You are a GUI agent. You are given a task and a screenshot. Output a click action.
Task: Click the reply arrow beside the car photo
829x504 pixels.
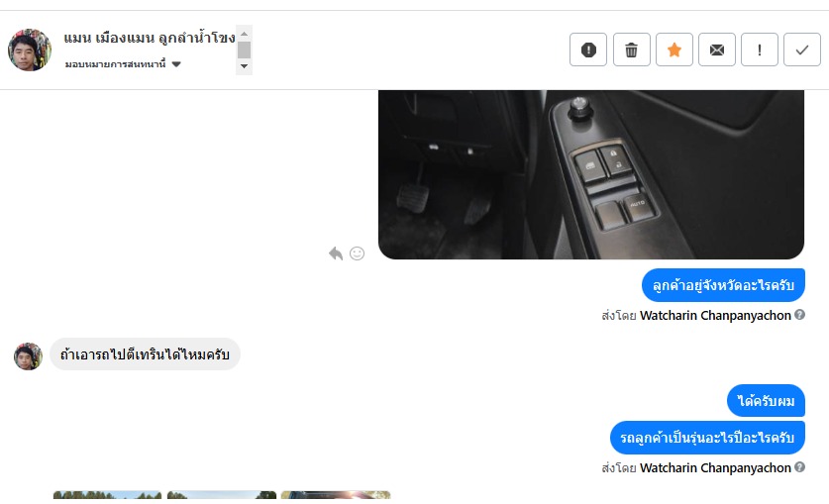pyautogui.click(x=336, y=253)
